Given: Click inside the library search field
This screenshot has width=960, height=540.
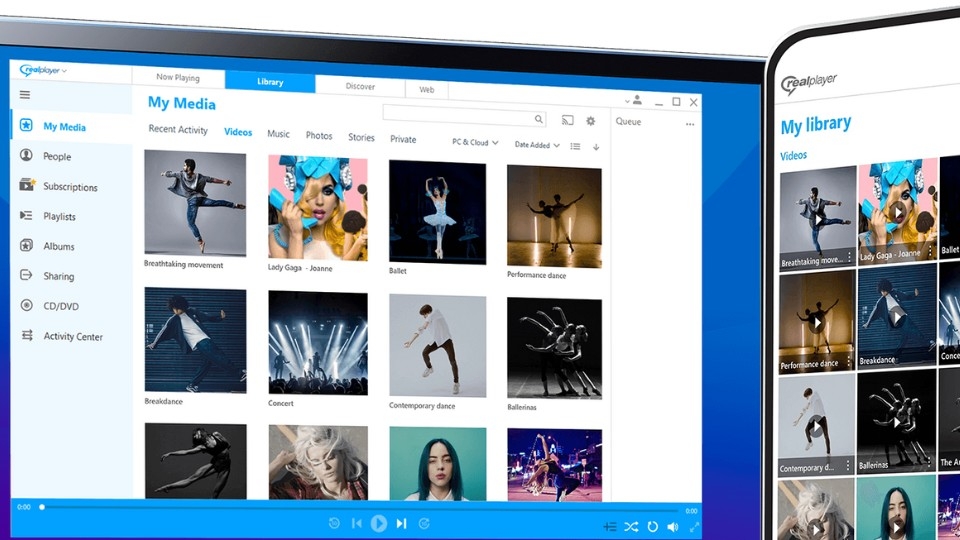Looking at the screenshot, I should click(464, 116).
